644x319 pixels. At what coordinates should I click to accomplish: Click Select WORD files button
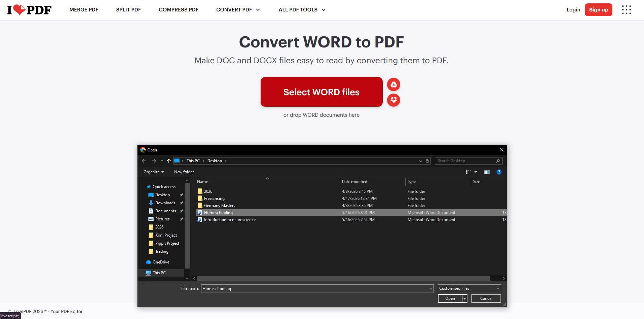click(321, 92)
